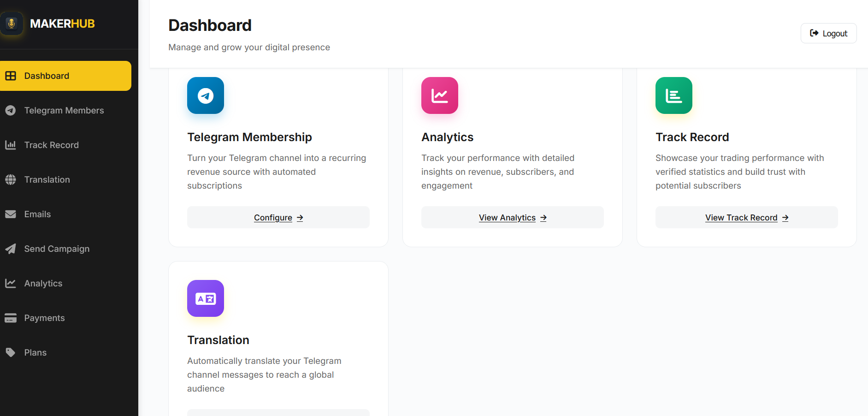Image resolution: width=868 pixels, height=416 pixels.
Task: Click the green Track Record card icon
Action: 674,95
